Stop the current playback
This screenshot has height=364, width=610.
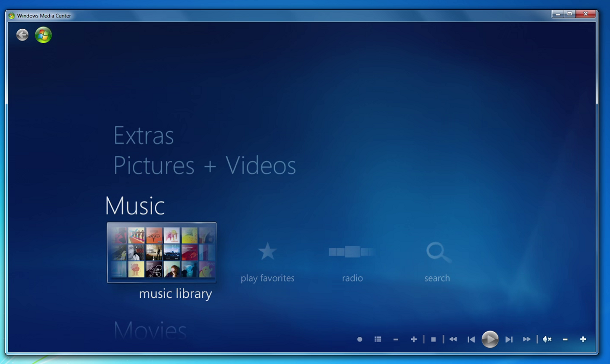click(433, 339)
